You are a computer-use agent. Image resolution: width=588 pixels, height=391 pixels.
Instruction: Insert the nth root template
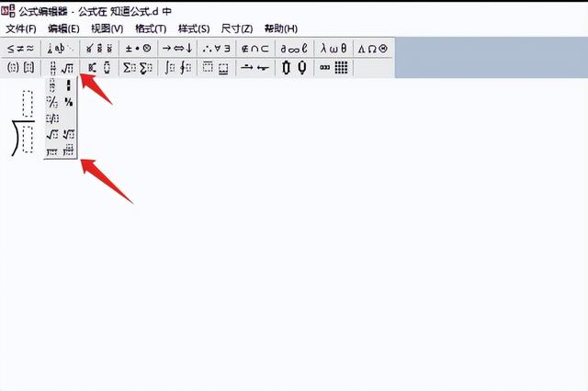coord(68,134)
